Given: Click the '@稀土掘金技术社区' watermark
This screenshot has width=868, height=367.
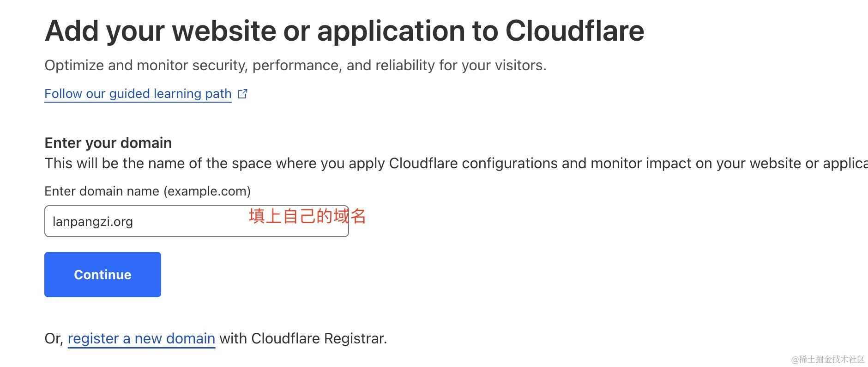Looking at the screenshot, I should (827, 359).
